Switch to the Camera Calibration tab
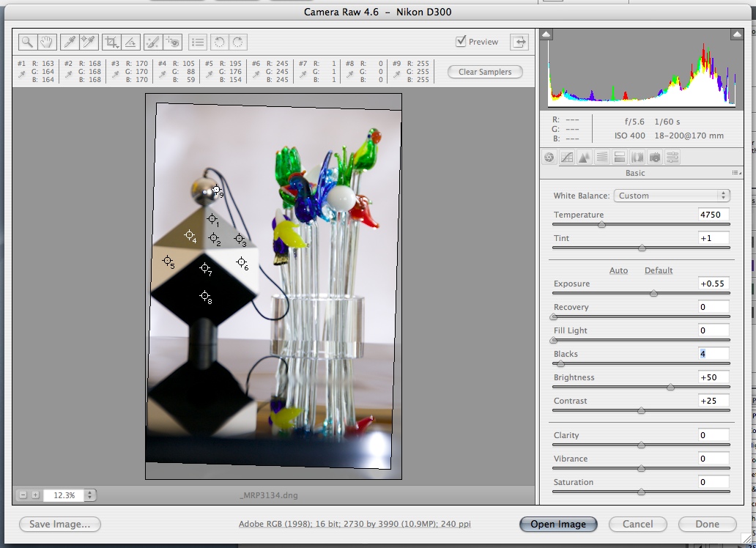 pos(655,157)
